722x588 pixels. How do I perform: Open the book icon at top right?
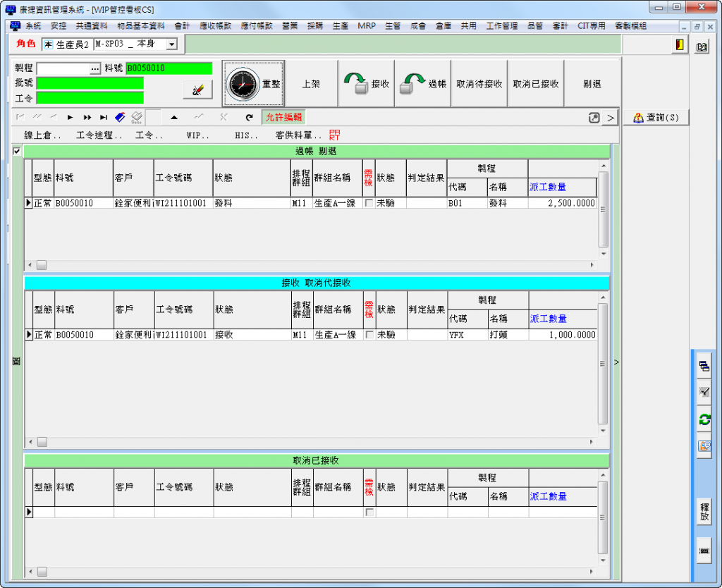click(702, 47)
